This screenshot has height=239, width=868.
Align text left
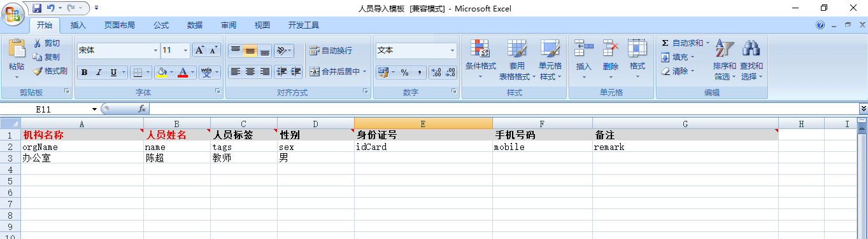tap(235, 72)
